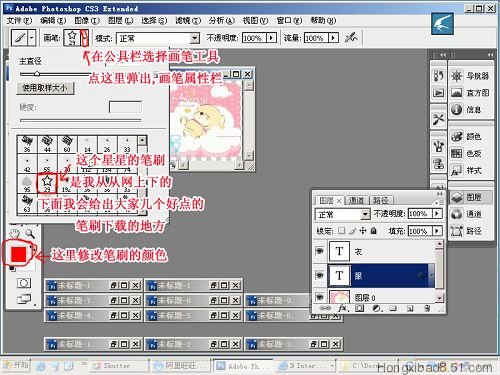
Task: Open the layer opacity slider arrow
Action: pyautogui.click(x=437, y=214)
